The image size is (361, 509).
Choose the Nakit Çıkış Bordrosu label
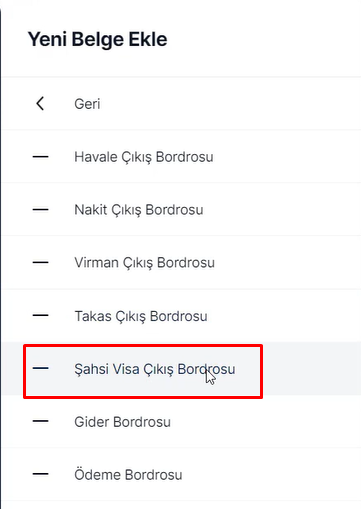[x=139, y=210]
